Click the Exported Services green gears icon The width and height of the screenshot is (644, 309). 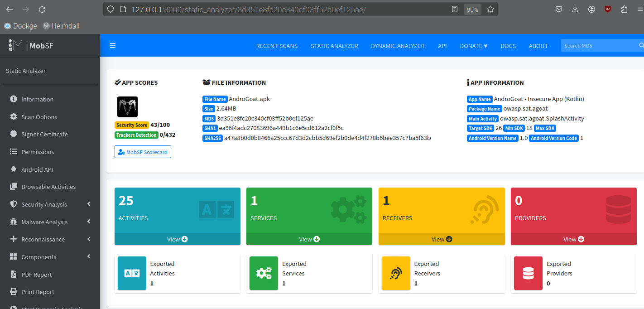(x=264, y=273)
